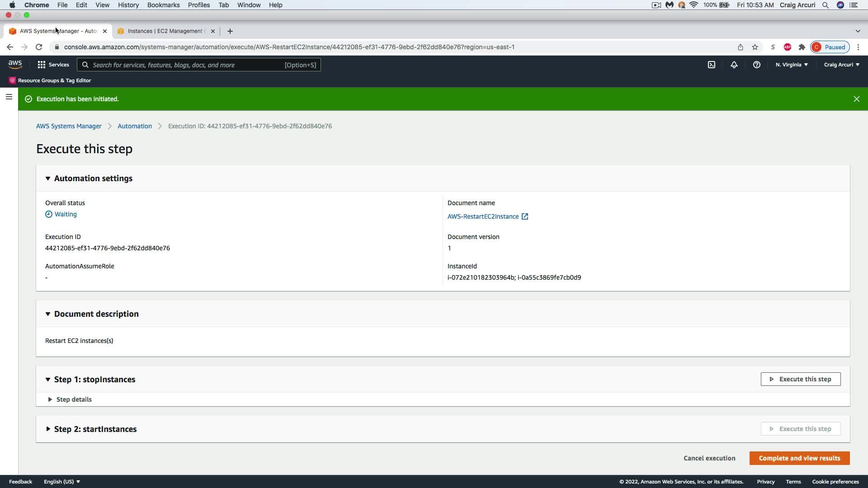Open the N. Virginia region dropdown

pos(792,65)
